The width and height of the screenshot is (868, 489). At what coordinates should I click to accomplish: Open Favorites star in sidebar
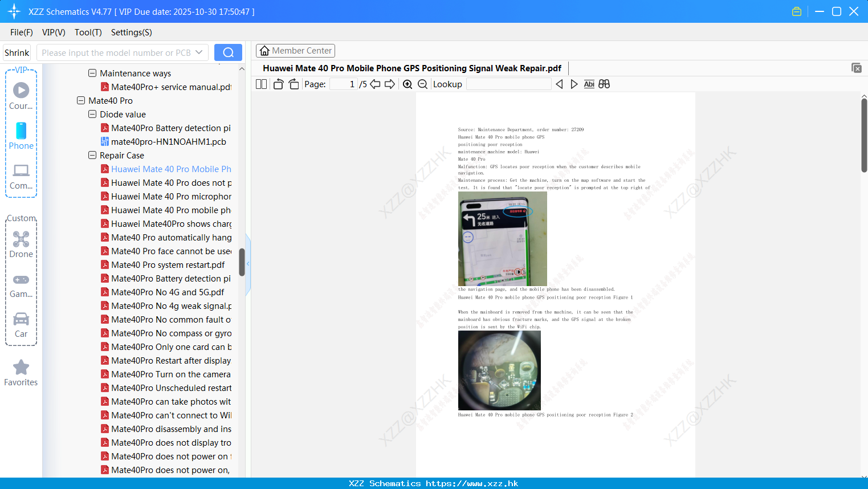(21, 373)
